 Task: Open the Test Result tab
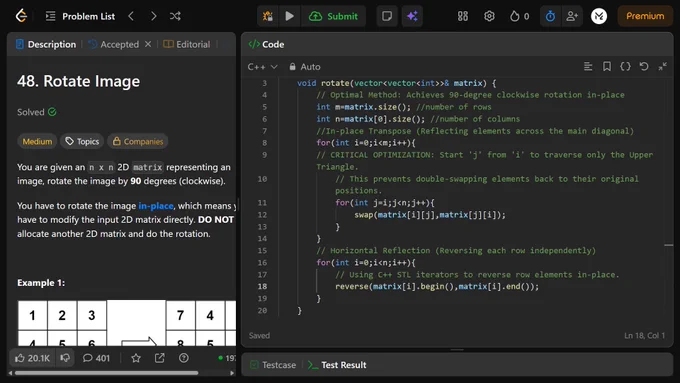337,365
